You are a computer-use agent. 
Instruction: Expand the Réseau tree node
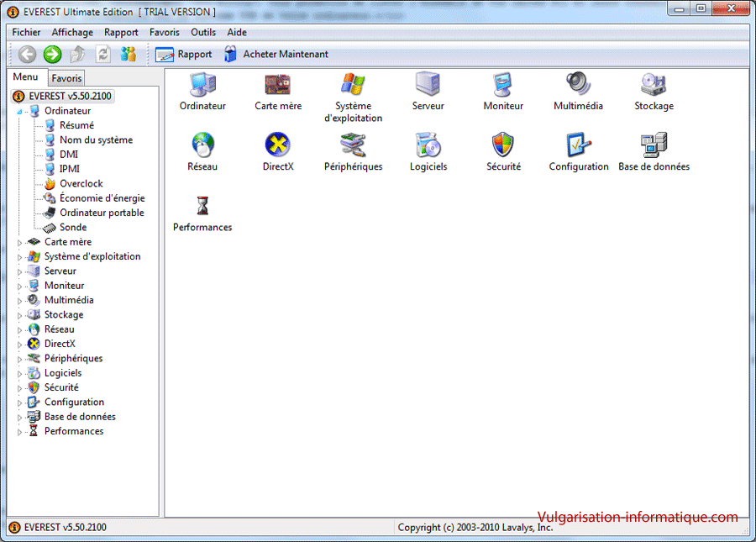coord(19,330)
